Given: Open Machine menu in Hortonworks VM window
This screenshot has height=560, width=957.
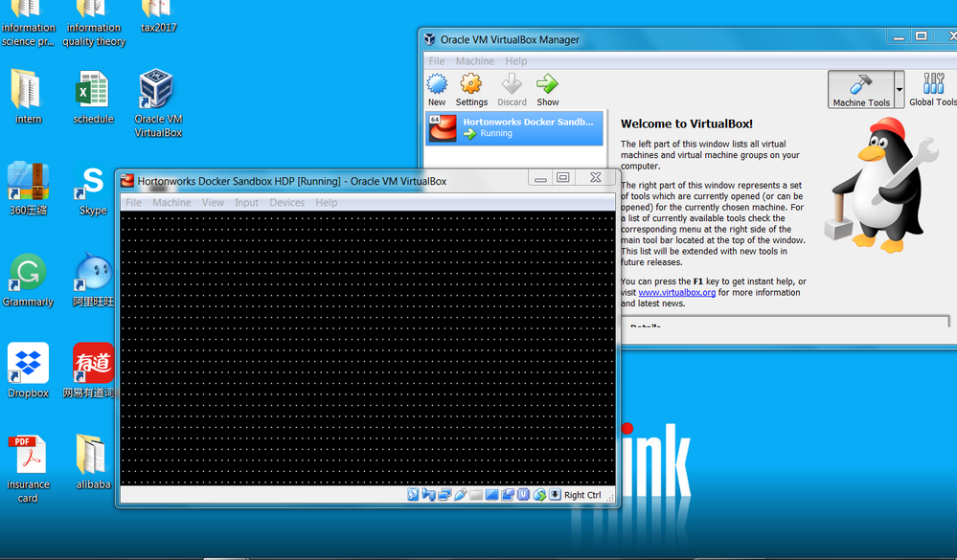Looking at the screenshot, I should [x=171, y=203].
